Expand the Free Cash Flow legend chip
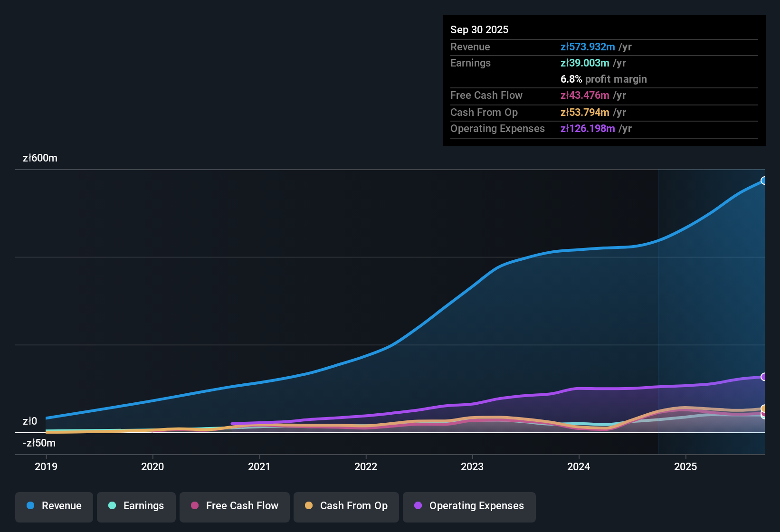 (x=234, y=506)
